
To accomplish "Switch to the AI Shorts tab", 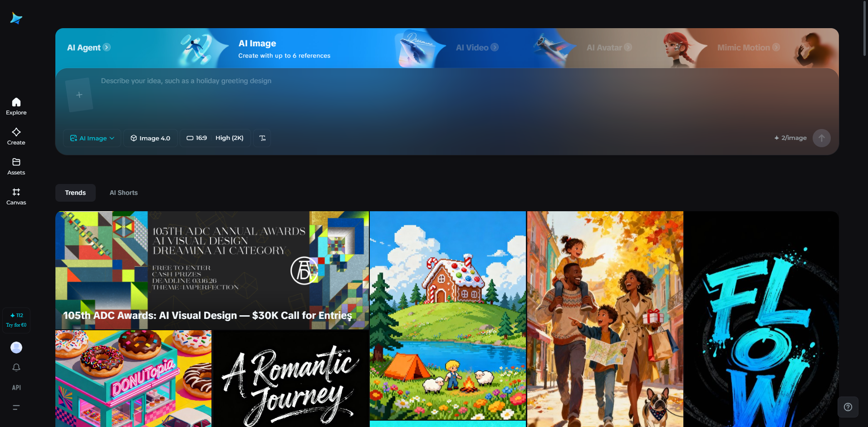I will (x=123, y=193).
